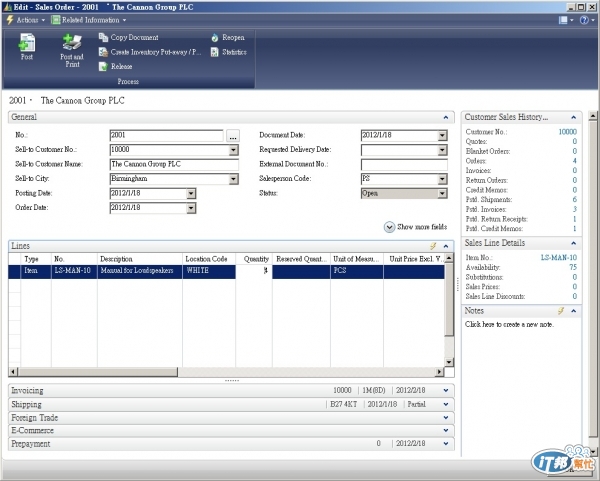Open Order Date dropdown

click(191, 208)
